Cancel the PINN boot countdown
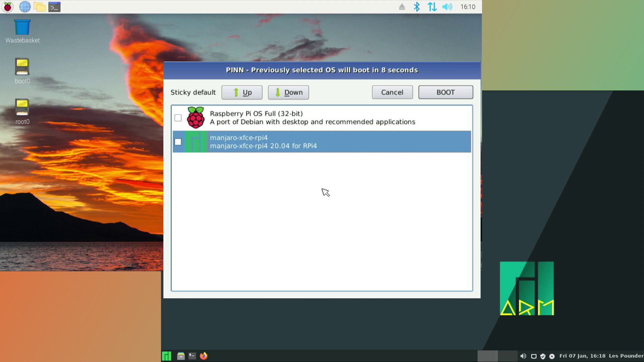Image resolution: width=644 pixels, height=362 pixels. [x=392, y=92]
